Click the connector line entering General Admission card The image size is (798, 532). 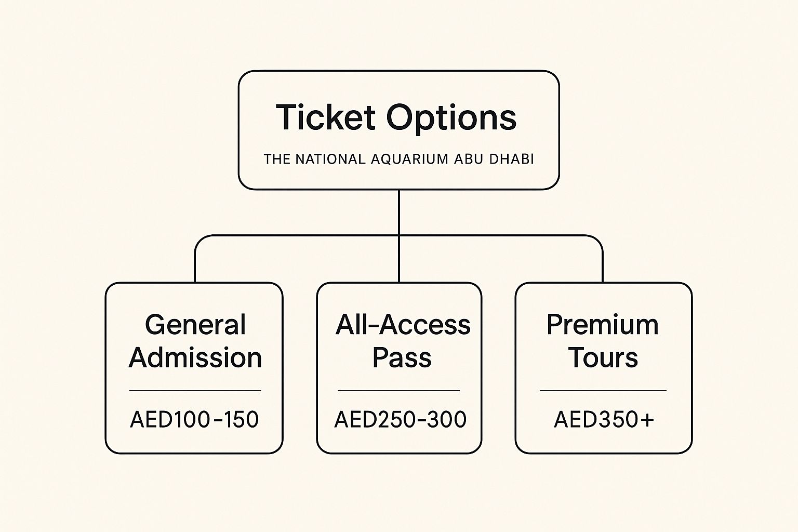195,268
